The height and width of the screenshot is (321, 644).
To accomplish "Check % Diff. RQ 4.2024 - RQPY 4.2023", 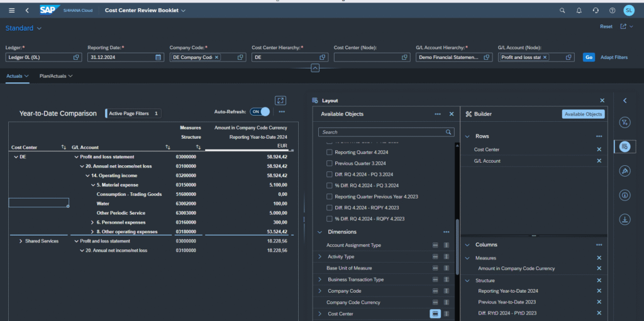I will click(329, 219).
